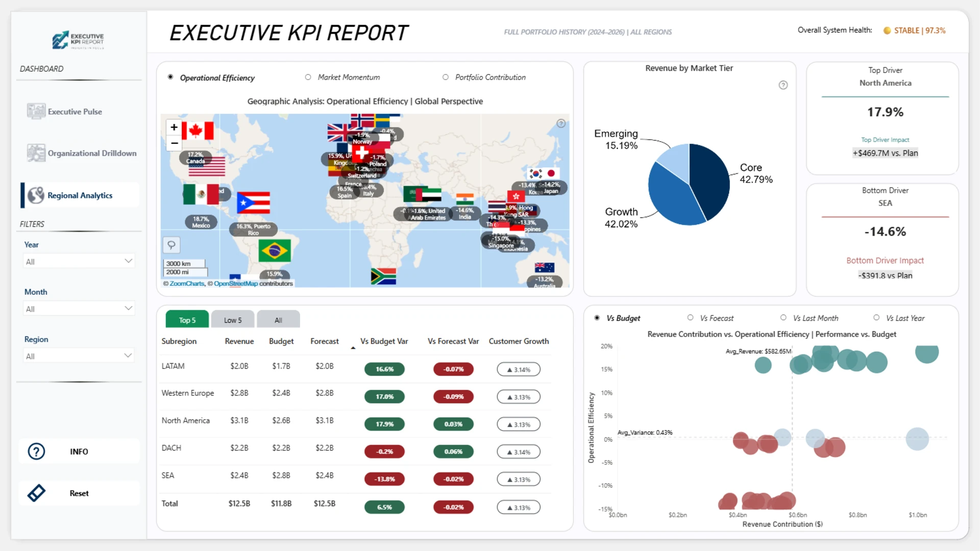Screen dimensions: 980x551
Task: Select the Portfolio Contribution radio button
Action: tap(445, 77)
